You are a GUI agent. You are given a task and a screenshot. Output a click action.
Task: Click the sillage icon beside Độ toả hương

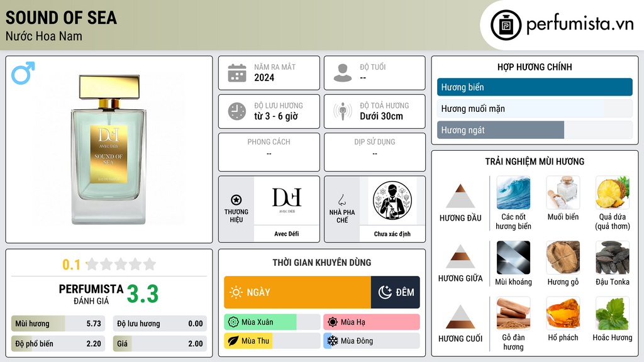point(343,111)
